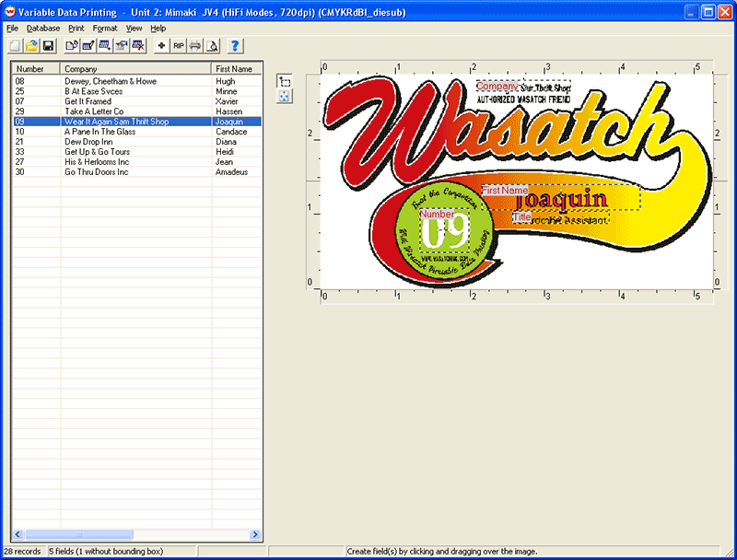Select the record 'A Pane In The Glass'
This screenshot has height=560, width=737.
[137, 132]
